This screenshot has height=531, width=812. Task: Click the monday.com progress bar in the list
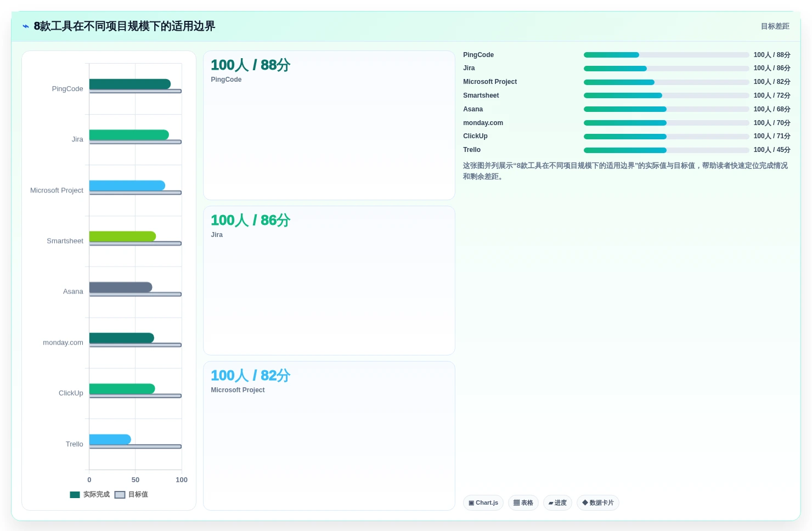pyautogui.click(x=667, y=123)
